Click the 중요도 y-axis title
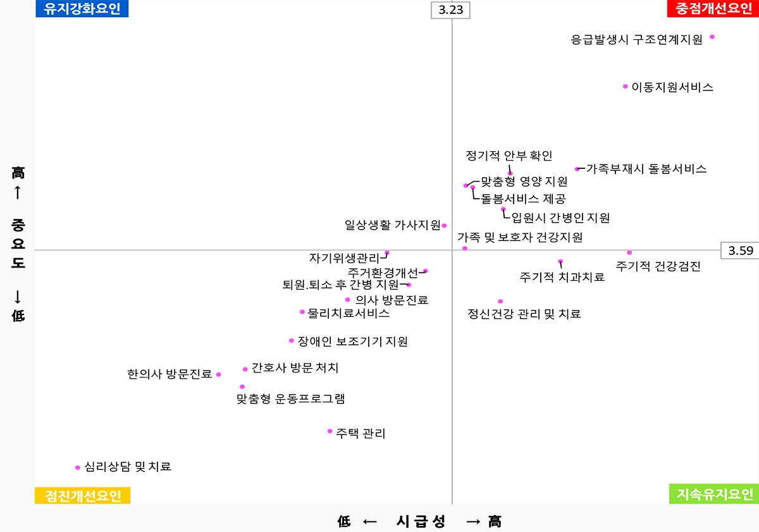 tap(18, 244)
